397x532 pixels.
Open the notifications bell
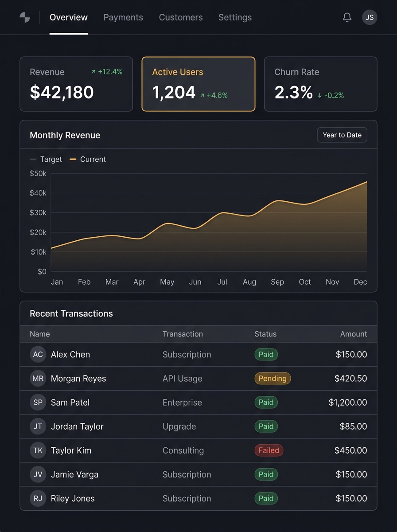point(347,17)
